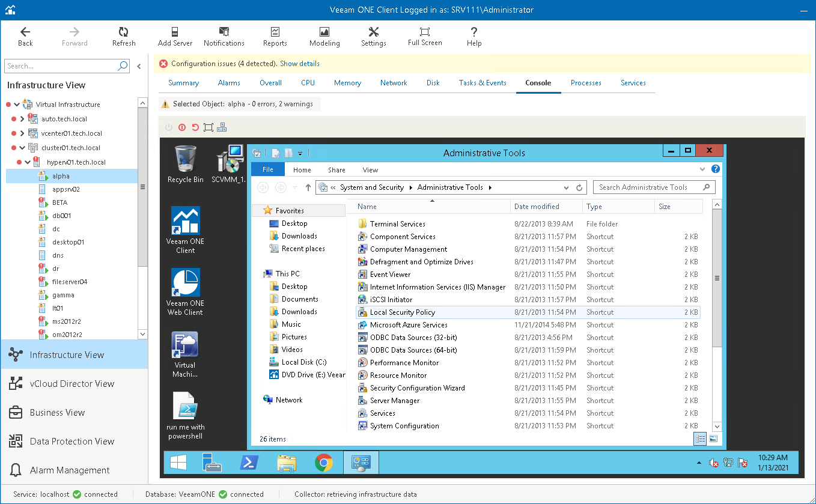Open Business View
Screen dimensions: 816x504
[74, 413]
